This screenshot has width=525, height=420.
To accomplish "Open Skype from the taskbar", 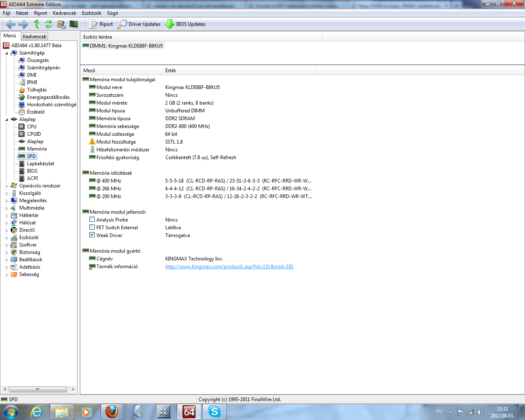I will click(214, 411).
